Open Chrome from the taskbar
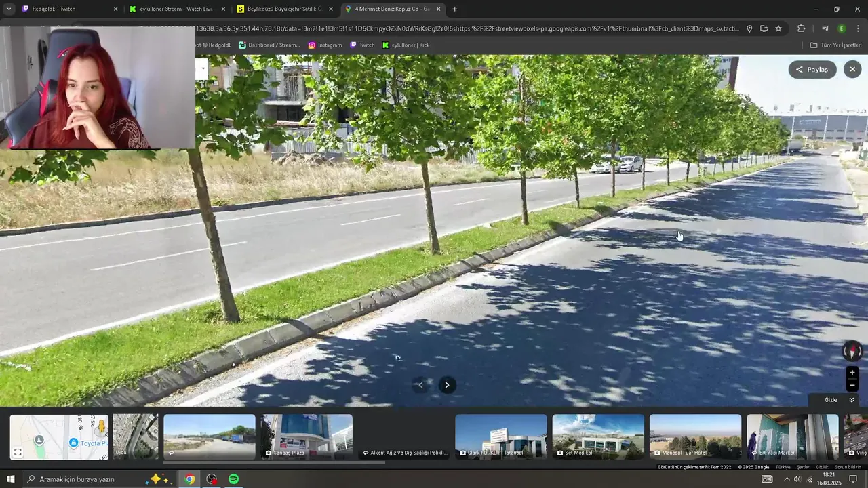Viewport: 868px width, 488px height. point(190,479)
